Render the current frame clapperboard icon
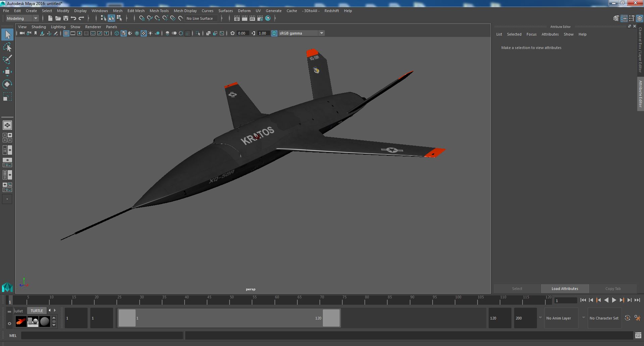This screenshot has width=644, height=346. point(245,18)
